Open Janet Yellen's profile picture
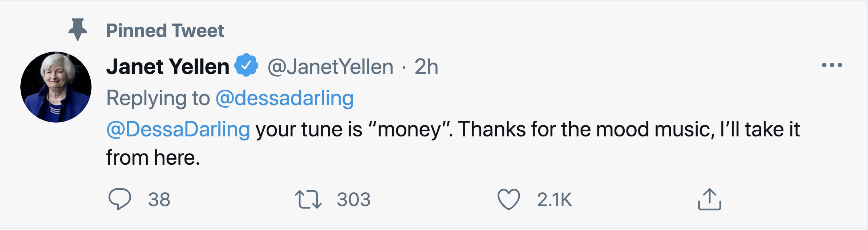The width and height of the screenshot is (868, 230). pos(56,87)
